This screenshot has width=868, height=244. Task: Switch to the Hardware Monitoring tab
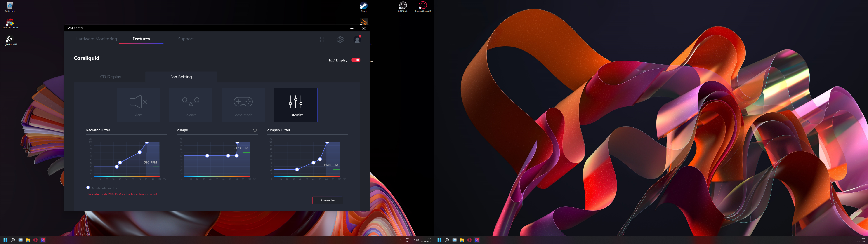(96, 39)
